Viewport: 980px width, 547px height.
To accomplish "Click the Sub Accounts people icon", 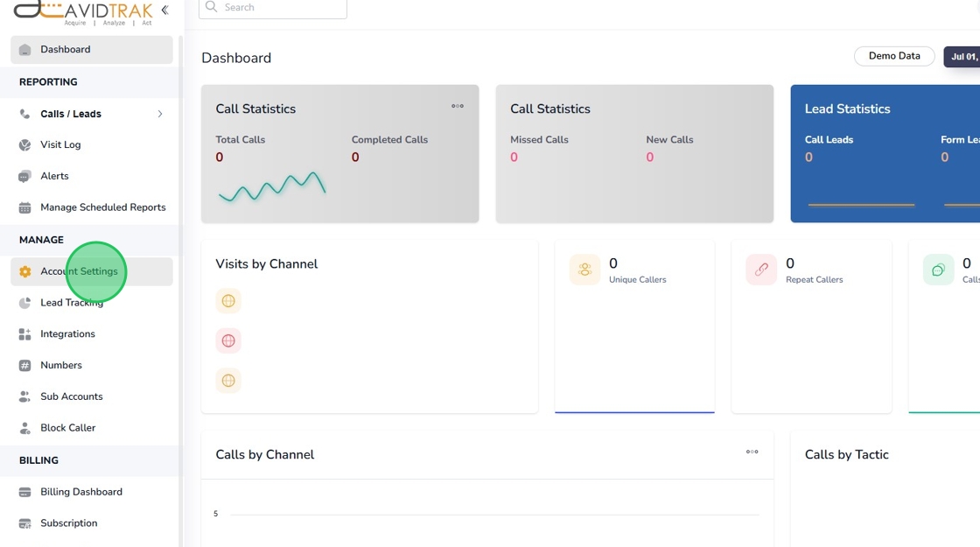I will 25,396.
